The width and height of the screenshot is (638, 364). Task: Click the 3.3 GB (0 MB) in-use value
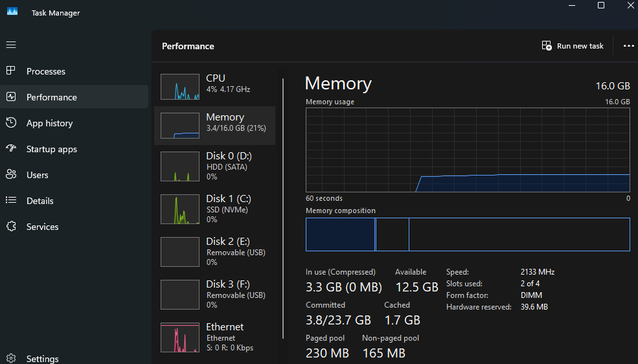click(x=344, y=287)
